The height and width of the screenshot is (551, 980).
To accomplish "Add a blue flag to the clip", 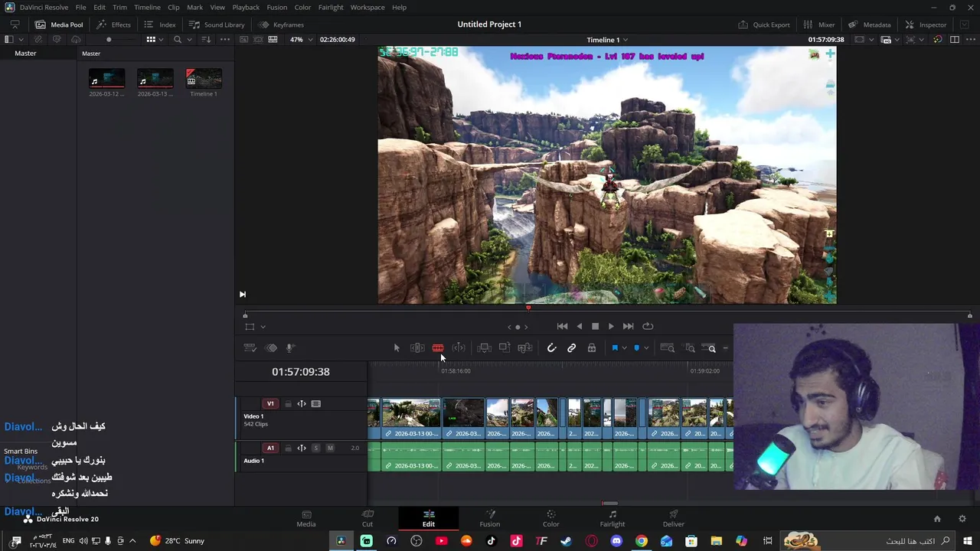I will click(x=615, y=348).
